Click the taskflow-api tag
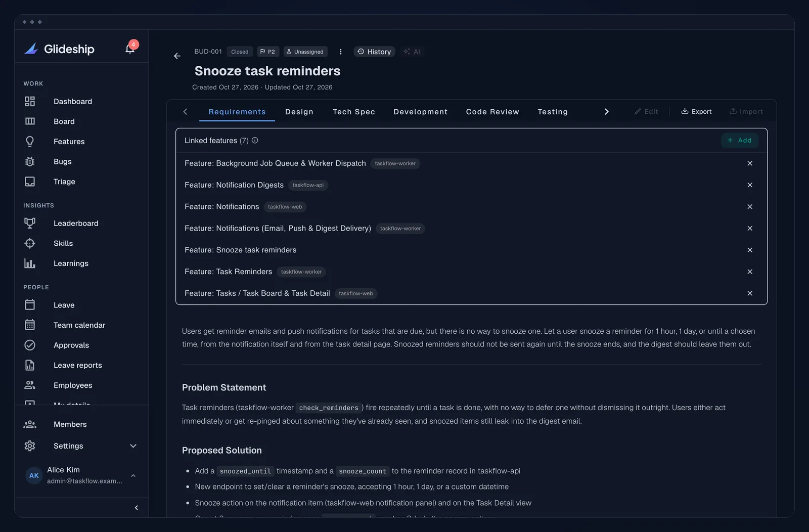The height and width of the screenshot is (532, 809). tap(308, 185)
